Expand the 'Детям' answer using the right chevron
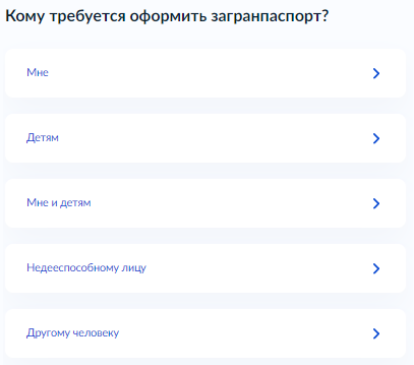Image resolution: width=414 pixels, height=365 pixels. click(x=376, y=138)
